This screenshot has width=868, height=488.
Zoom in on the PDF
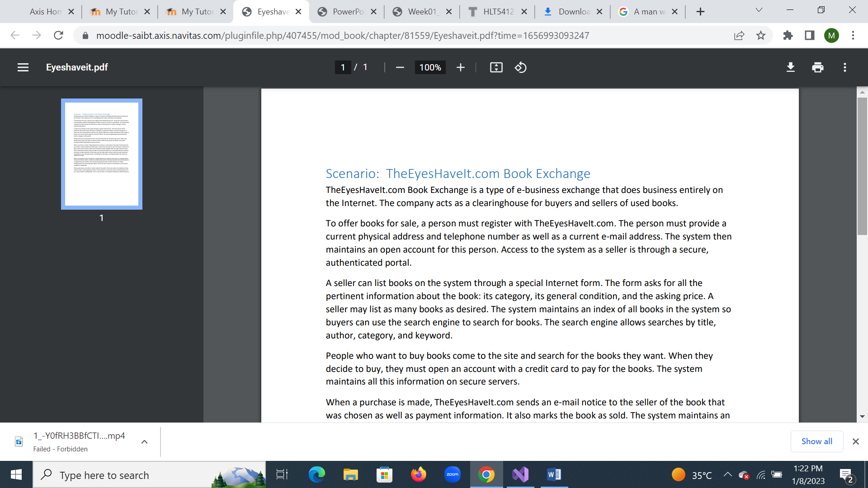pyautogui.click(x=461, y=67)
